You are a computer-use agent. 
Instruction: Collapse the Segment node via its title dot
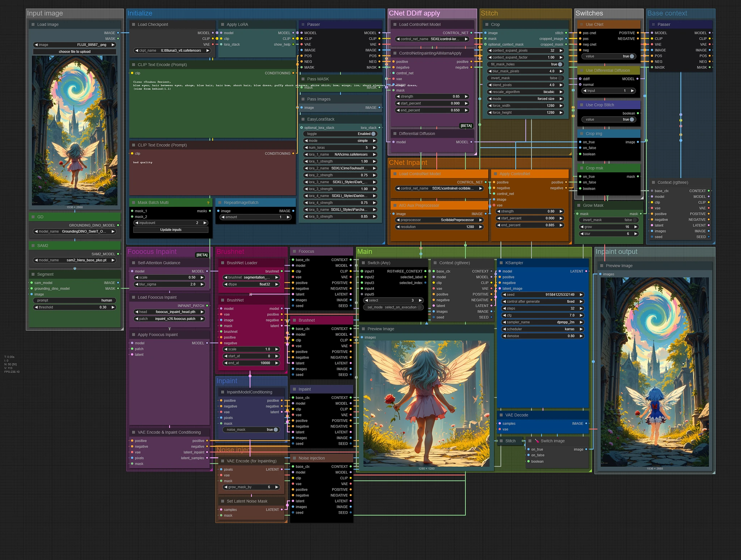pos(33,275)
